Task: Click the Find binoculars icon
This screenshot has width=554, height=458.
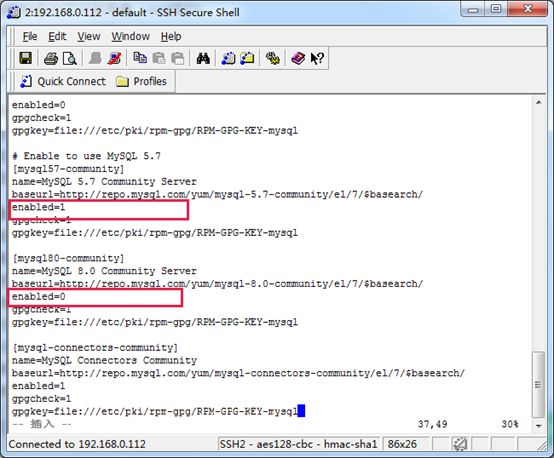Action: click(x=203, y=58)
